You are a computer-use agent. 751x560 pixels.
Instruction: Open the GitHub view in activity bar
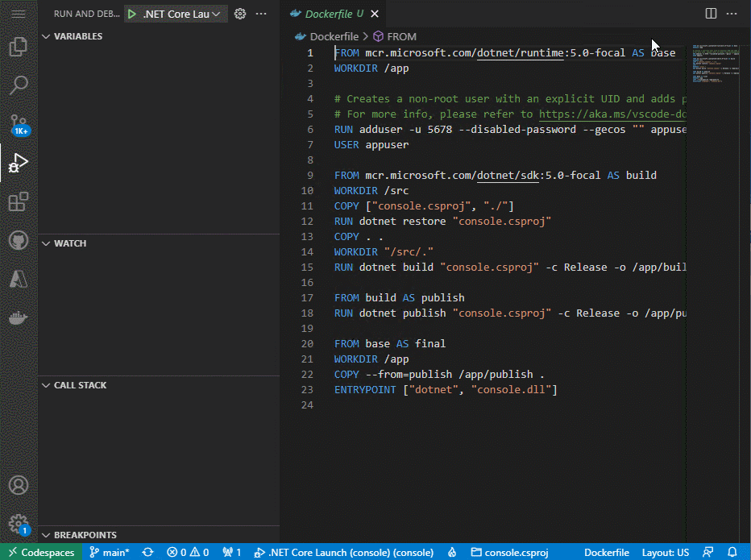click(19, 240)
